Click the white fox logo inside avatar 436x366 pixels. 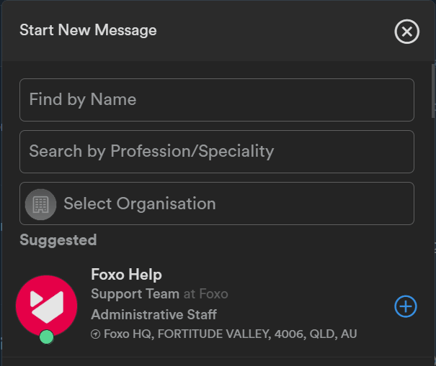coord(47,306)
